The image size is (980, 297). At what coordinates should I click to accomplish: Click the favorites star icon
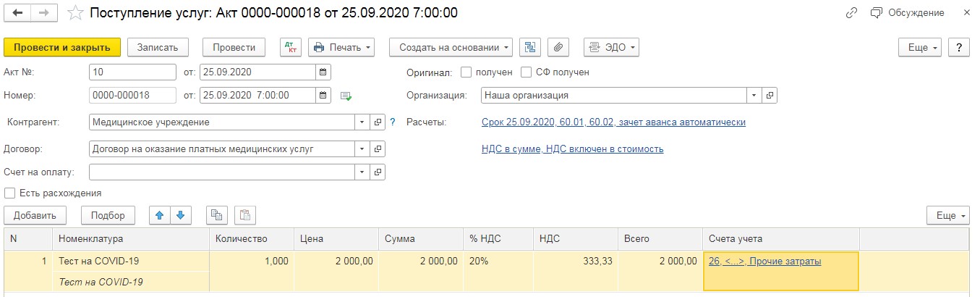[x=74, y=13]
